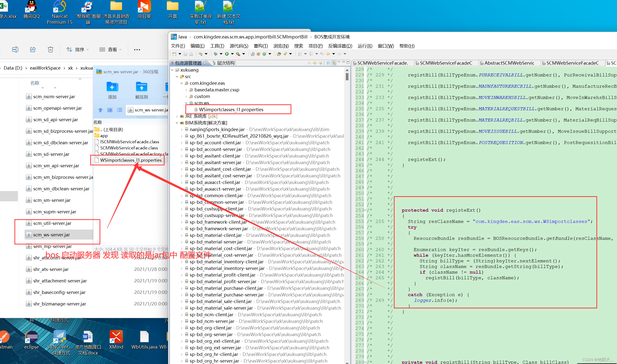Go up one level in 360 zip

pos(100,110)
